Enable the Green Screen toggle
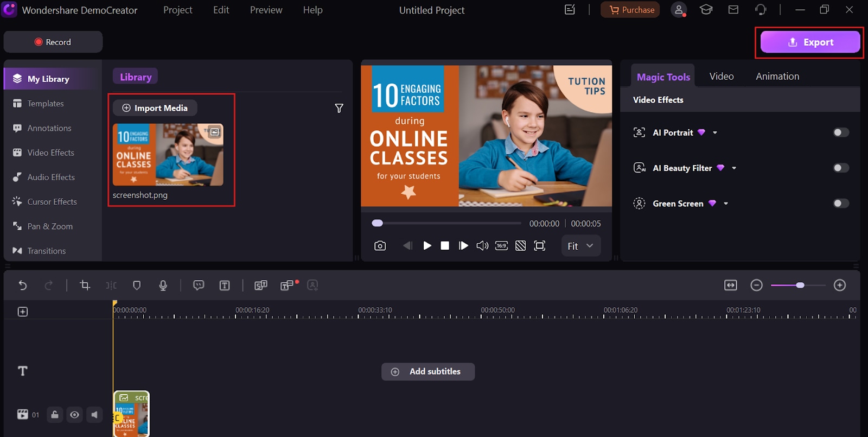The width and height of the screenshot is (868, 437). [841, 204]
